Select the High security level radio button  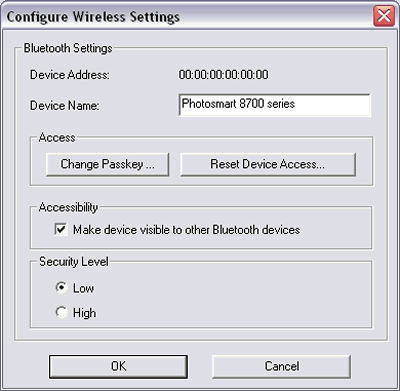click(61, 312)
